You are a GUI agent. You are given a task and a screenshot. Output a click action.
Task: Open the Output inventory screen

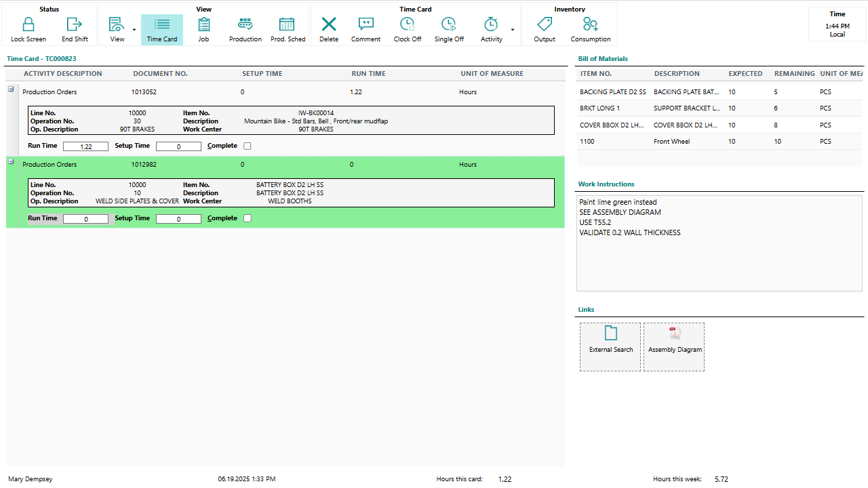click(x=544, y=30)
